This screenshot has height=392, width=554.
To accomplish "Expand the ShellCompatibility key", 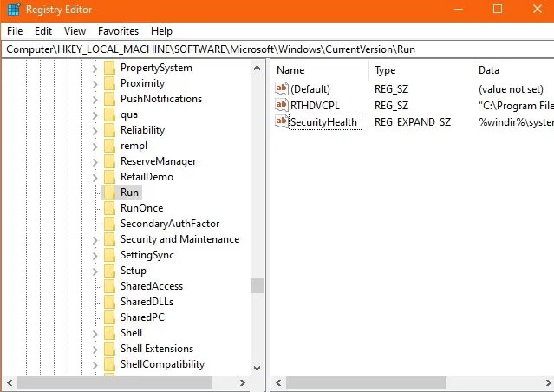I will click(x=95, y=364).
